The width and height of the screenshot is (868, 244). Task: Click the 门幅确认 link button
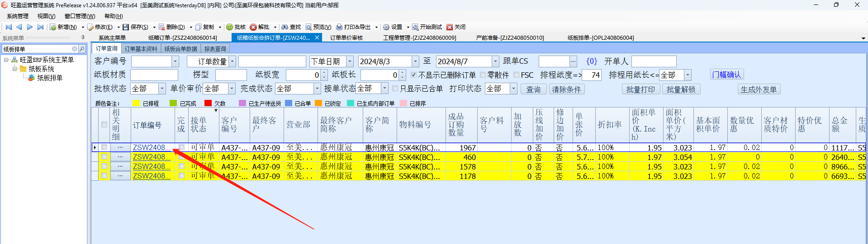coord(726,75)
